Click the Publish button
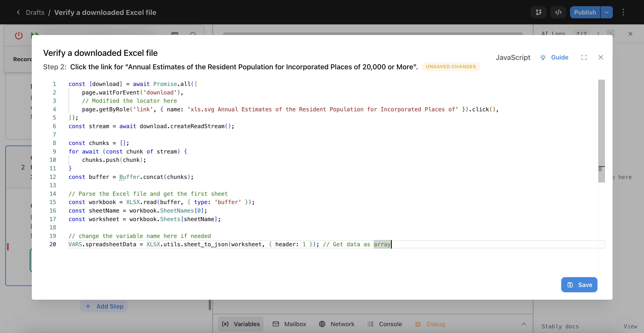The width and height of the screenshot is (644, 333). [585, 12]
